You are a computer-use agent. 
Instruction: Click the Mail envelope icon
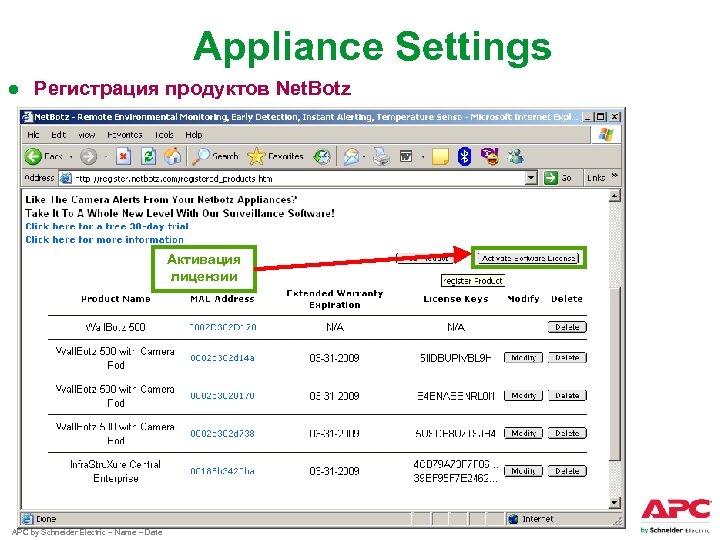point(351,157)
